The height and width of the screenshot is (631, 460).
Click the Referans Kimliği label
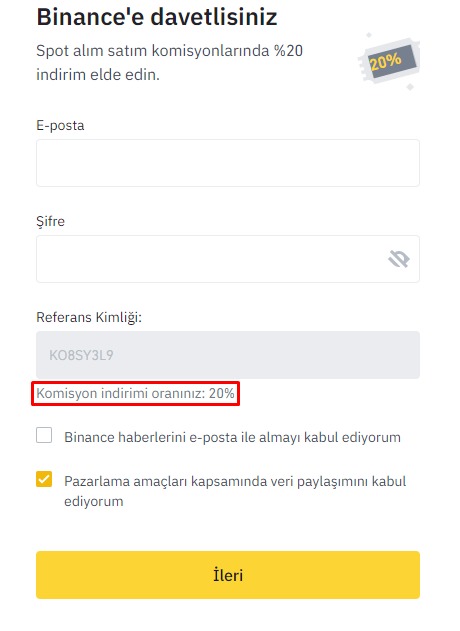pyautogui.click(x=89, y=318)
